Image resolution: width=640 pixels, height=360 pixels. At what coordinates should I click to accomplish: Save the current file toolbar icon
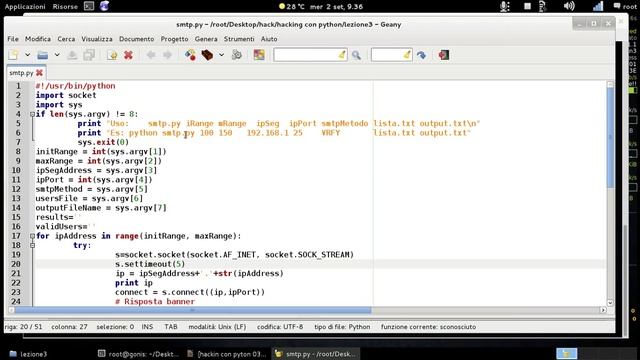point(72,55)
